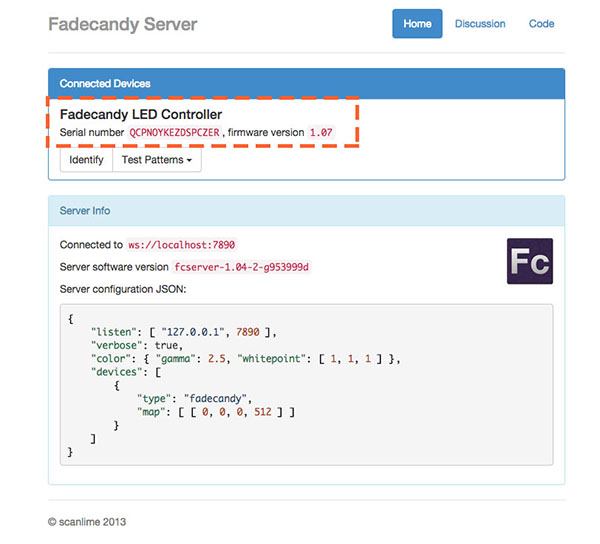Click the "listen" line in JSON config
The image size is (600, 544).
183,332
